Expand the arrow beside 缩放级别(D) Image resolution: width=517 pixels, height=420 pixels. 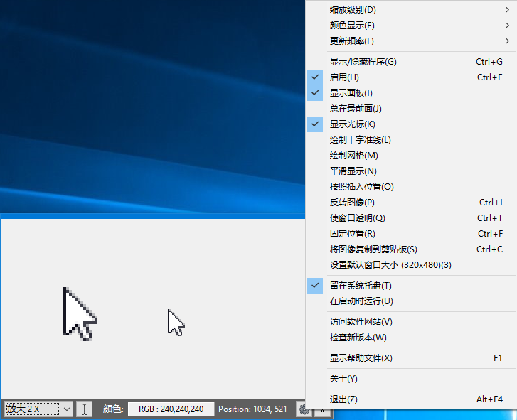click(x=508, y=10)
